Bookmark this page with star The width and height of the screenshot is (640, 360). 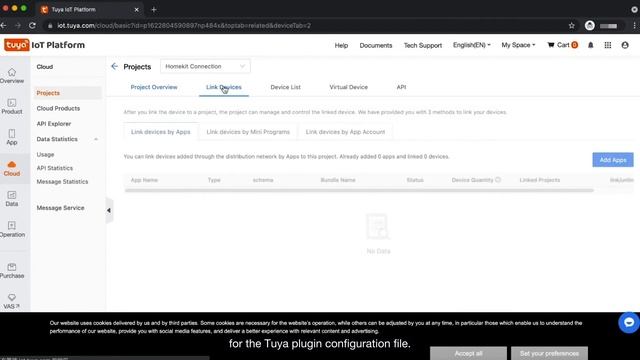[571, 25]
